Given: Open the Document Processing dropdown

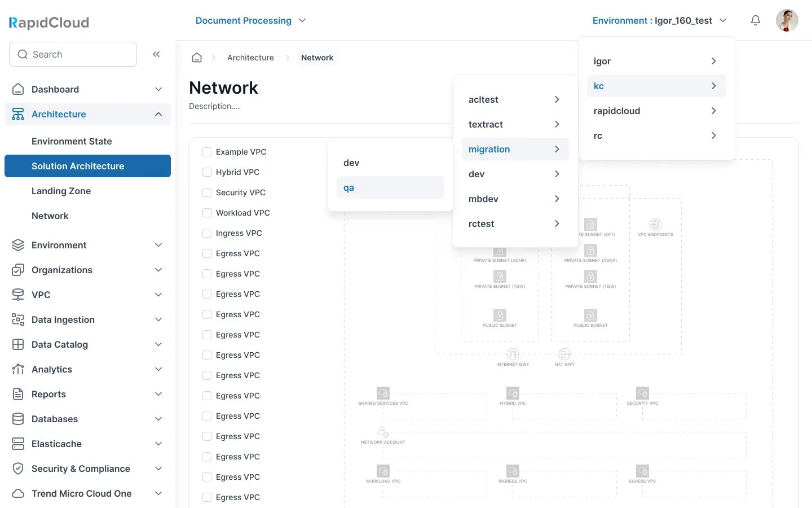Looking at the screenshot, I should tap(250, 20).
